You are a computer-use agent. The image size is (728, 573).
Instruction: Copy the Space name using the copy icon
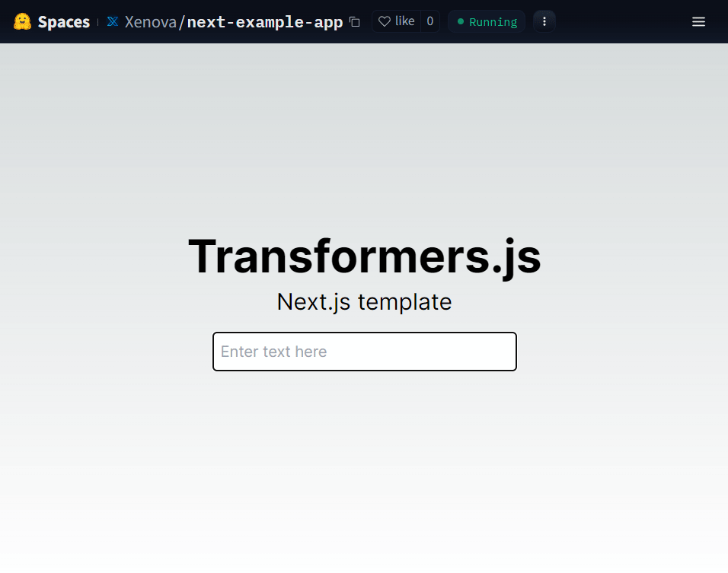click(355, 22)
